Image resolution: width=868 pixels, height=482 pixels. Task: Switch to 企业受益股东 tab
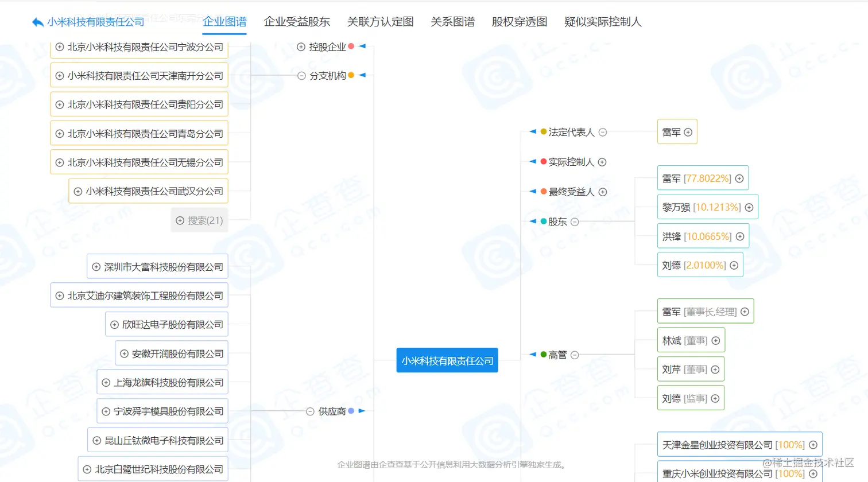click(297, 22)
